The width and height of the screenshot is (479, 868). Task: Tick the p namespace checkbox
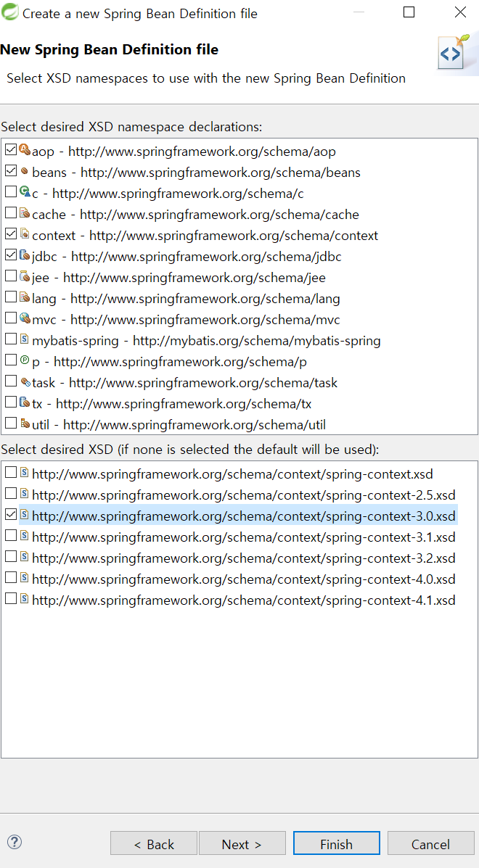[10, 360]
